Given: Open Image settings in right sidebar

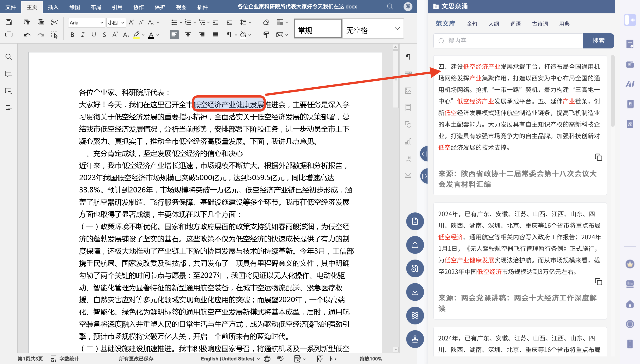Looking at the screenshot, I should 408,91.
